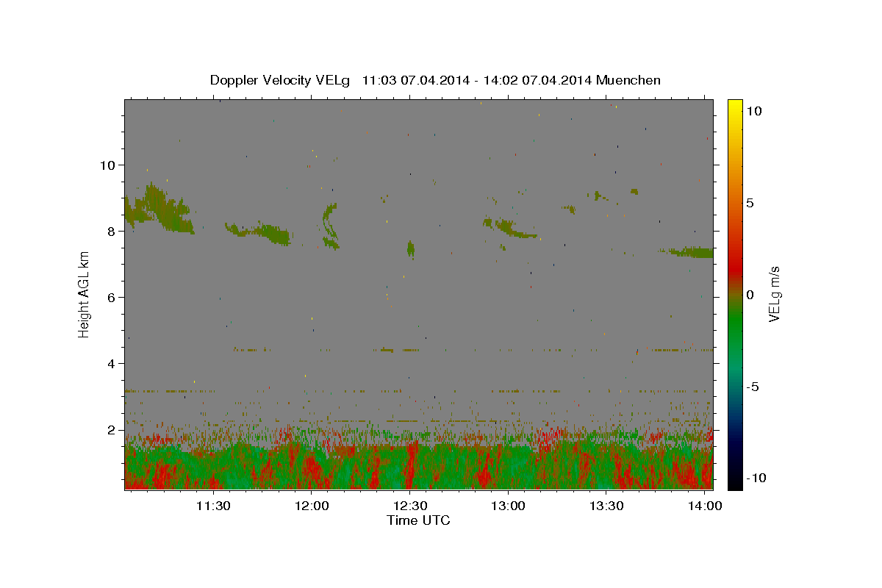Click the cloud echo near 14:00 at 7.3 km

pos(686,252)
